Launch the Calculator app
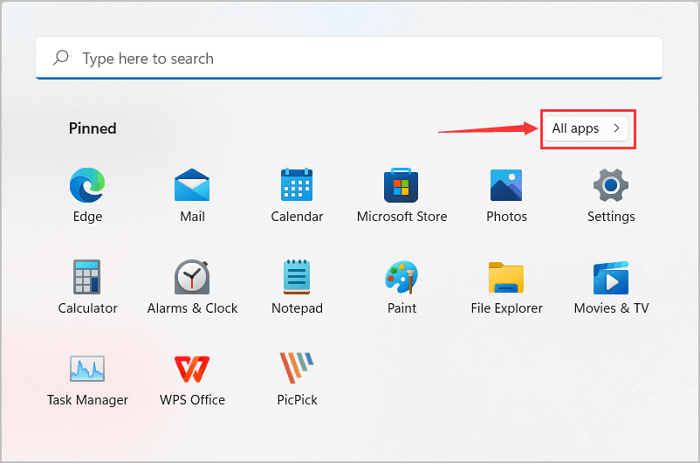 coord(87,277)
